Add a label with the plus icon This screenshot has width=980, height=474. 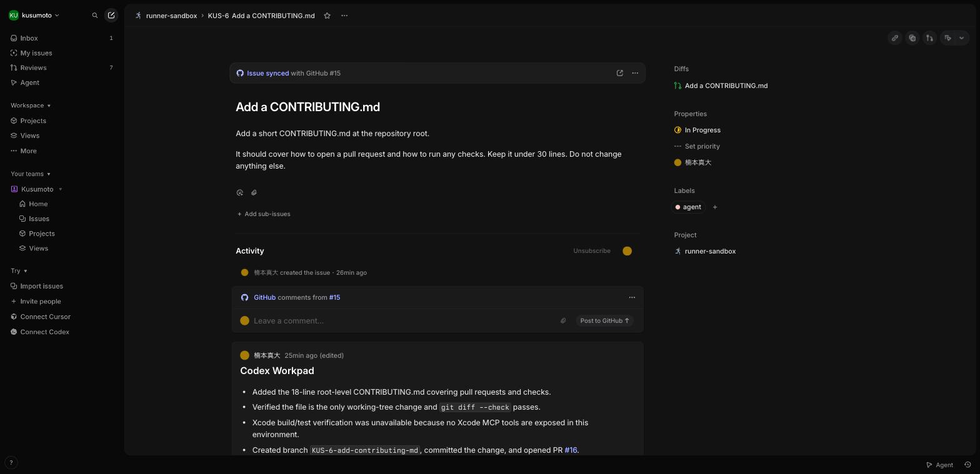[715, 207]
